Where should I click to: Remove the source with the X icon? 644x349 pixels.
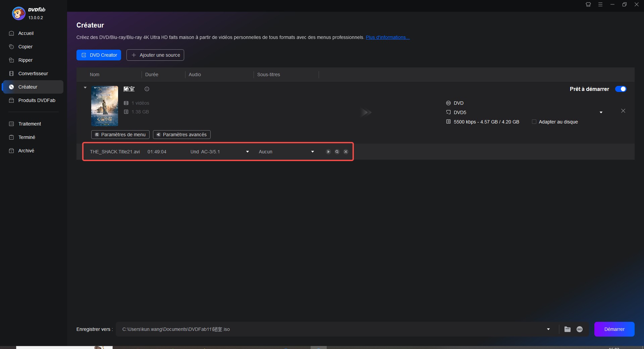pos(623,111)
